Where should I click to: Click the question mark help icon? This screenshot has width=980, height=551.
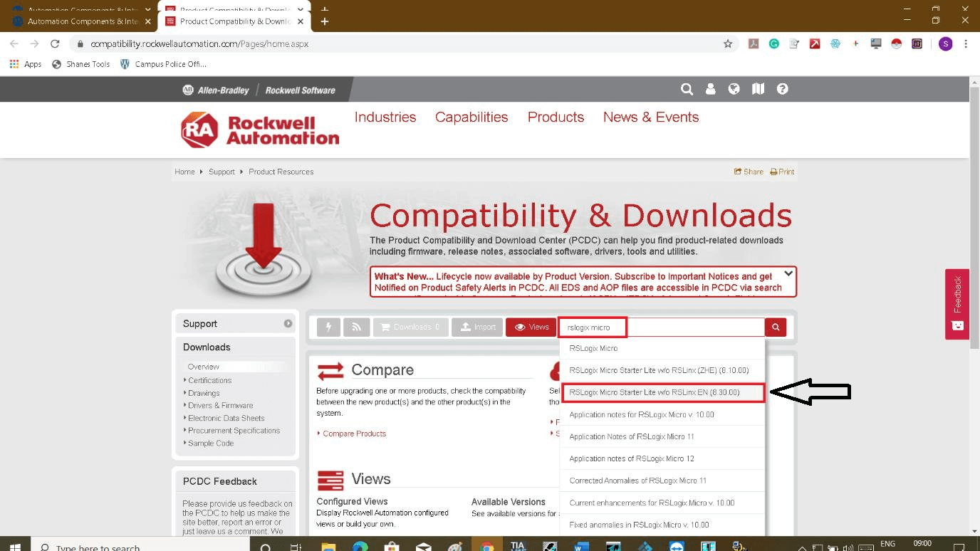[x=783, y=89]
